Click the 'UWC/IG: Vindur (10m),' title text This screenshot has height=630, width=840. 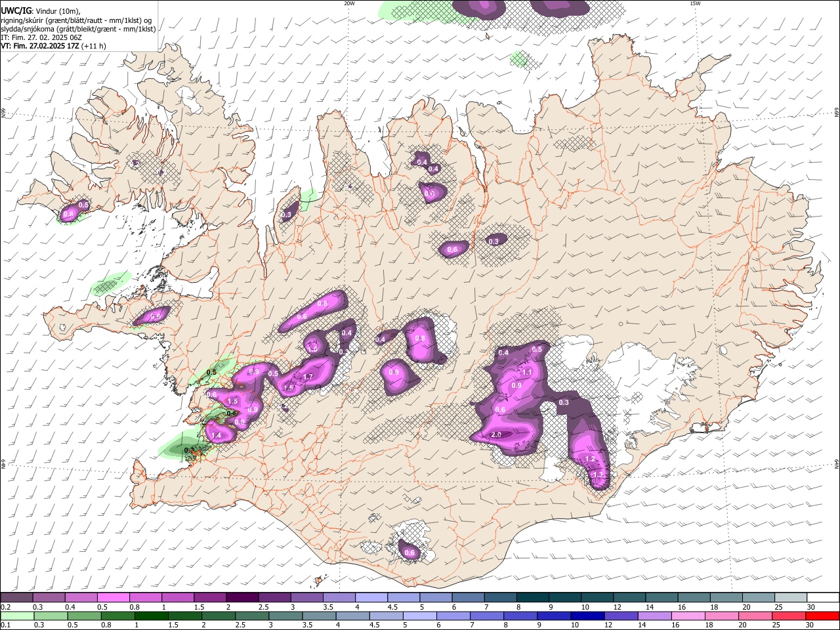click(41, 10)
